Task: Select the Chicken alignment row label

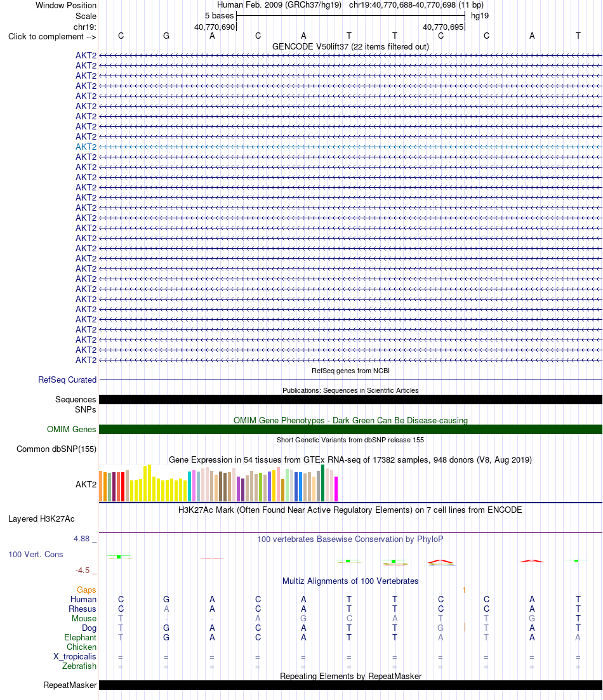Action: 81,647
